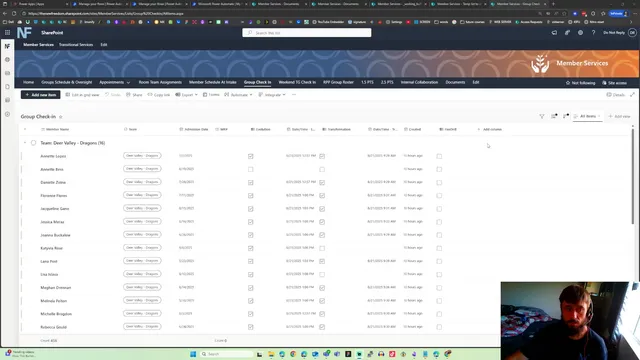Click the NF site logo in header
Viewport: 640px width, 360px height.
[x=24, y=33]
